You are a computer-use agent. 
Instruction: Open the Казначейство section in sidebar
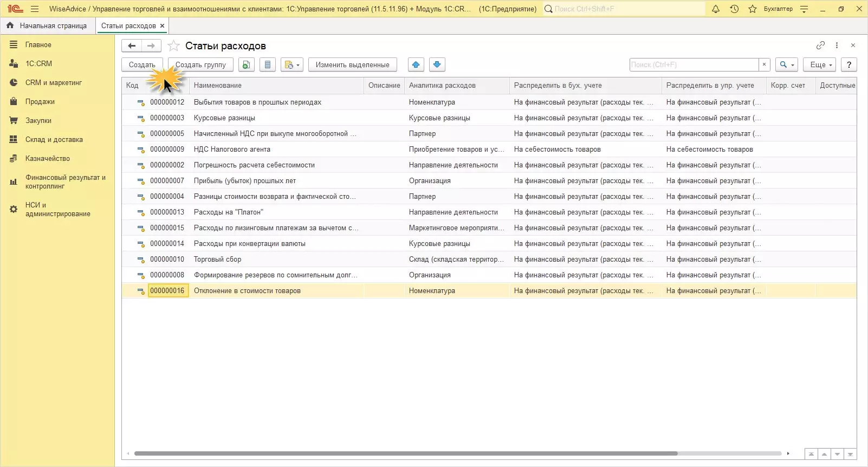pos(47,159)
